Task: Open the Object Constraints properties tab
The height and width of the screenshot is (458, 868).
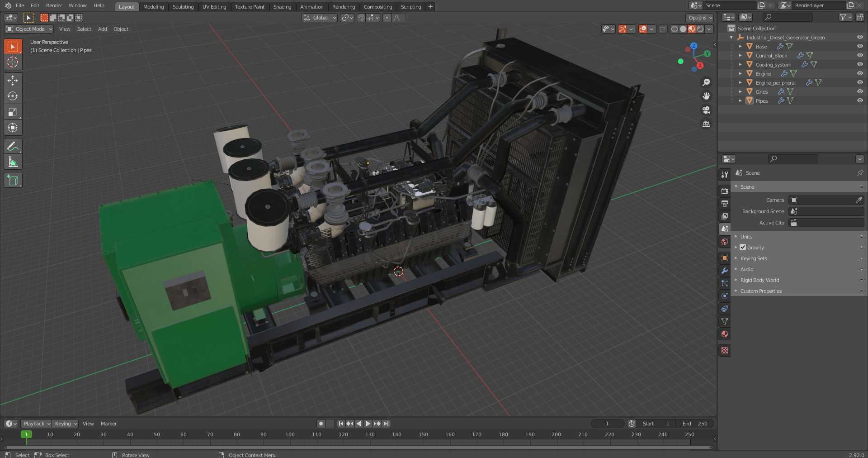Action: pyautogui.click(x=725, y=309)
